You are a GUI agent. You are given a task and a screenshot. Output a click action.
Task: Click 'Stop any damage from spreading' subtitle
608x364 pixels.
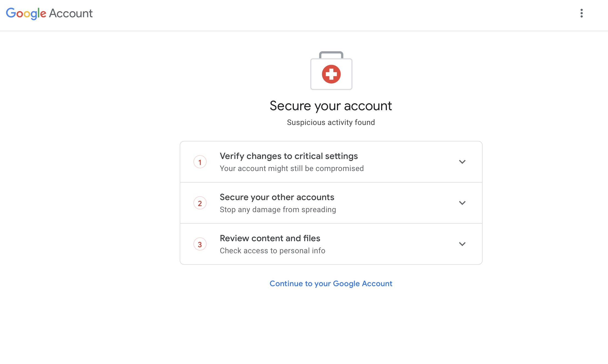(x=278, y=210)
